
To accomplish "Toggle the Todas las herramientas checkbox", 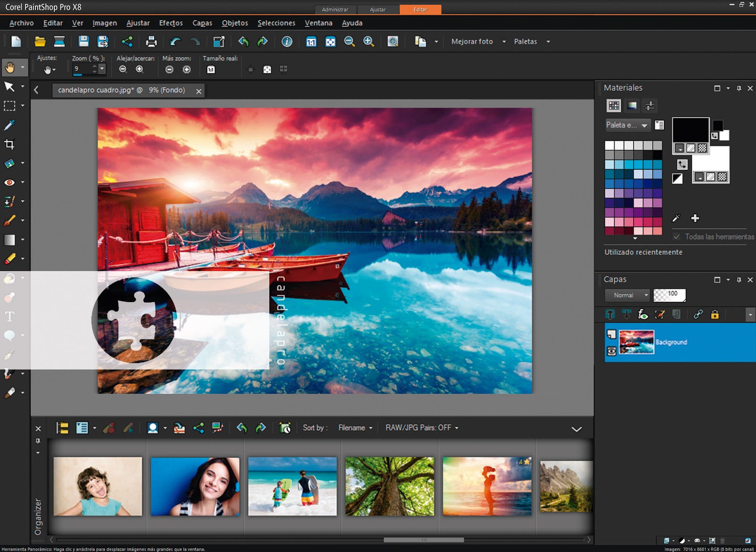I will [x=677, y=237].
